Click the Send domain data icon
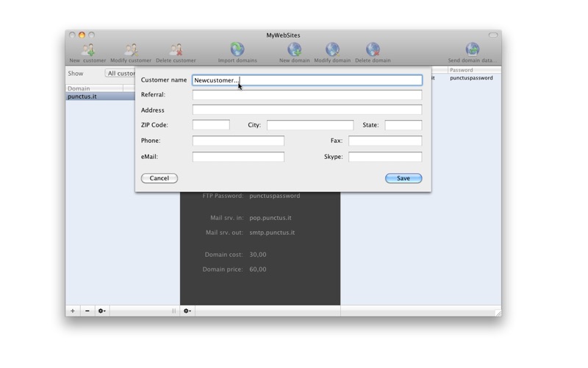Screen dimensions: 588x368 tap(472, 50)
